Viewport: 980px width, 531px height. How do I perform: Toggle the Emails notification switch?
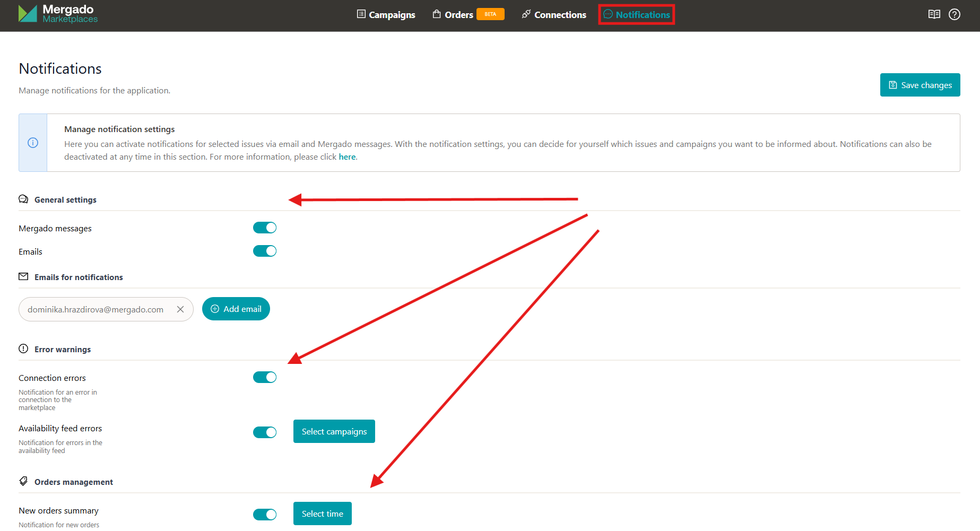coord(265,251)
